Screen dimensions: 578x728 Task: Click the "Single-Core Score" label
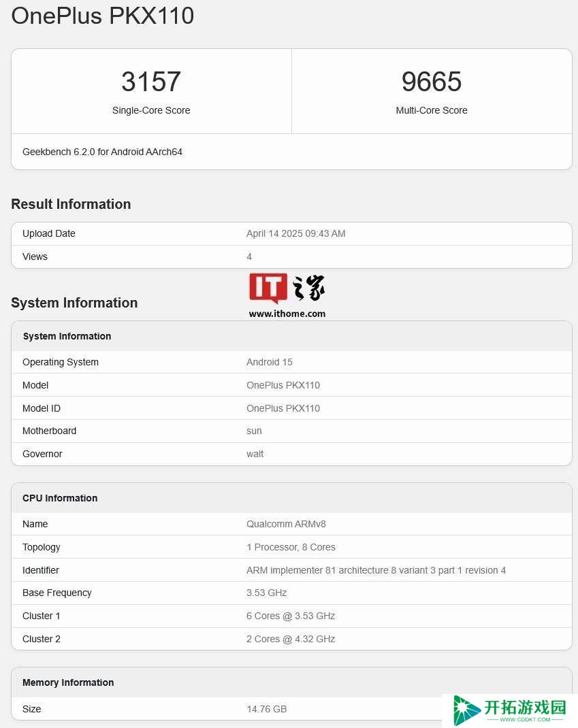[x=151, y=110]
